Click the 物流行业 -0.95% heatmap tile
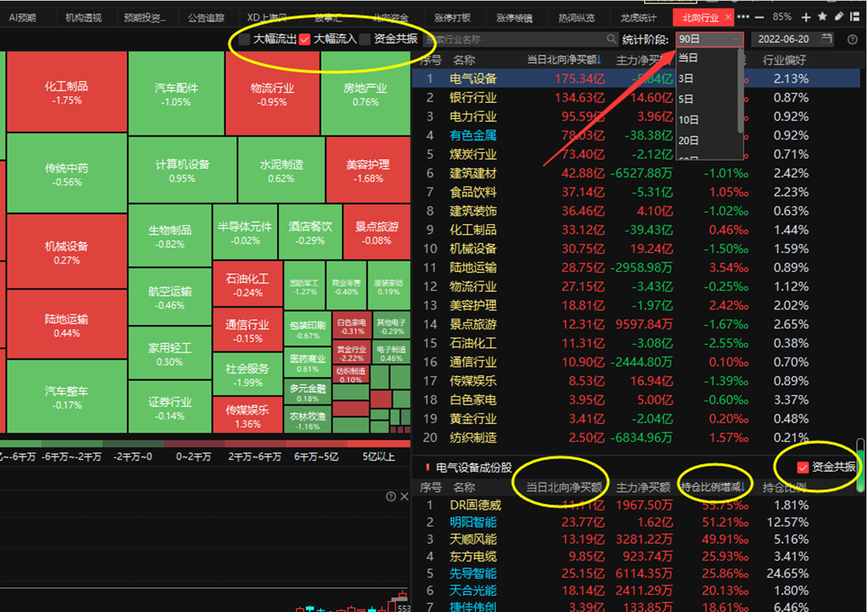 [x=273, y=94]
